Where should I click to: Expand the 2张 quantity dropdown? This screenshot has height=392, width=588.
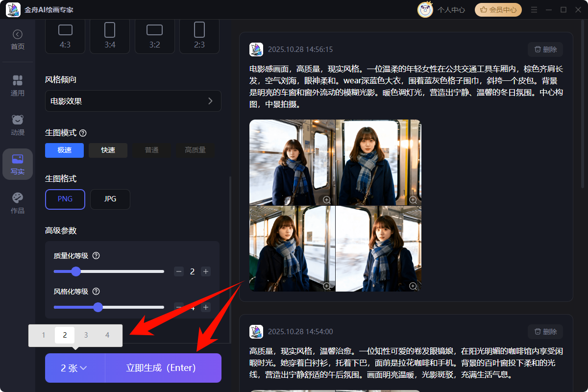click(74, 367)
